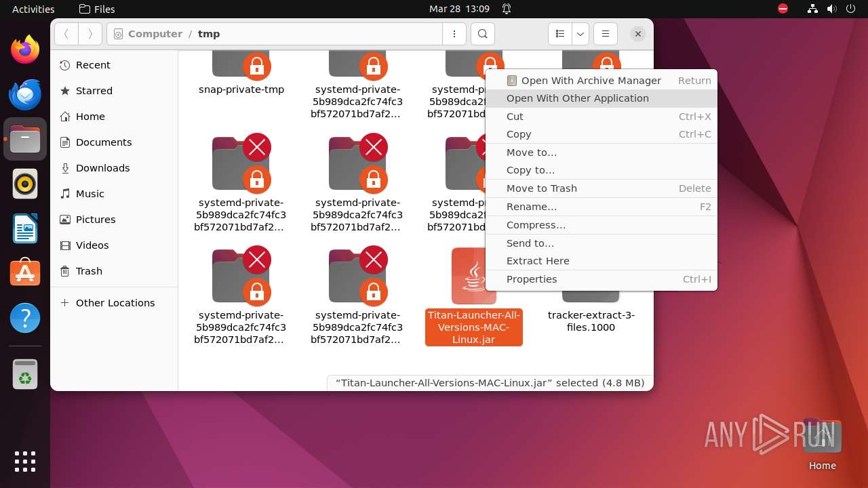Select Move to Trash menu entry

click(x=601, y=188)
